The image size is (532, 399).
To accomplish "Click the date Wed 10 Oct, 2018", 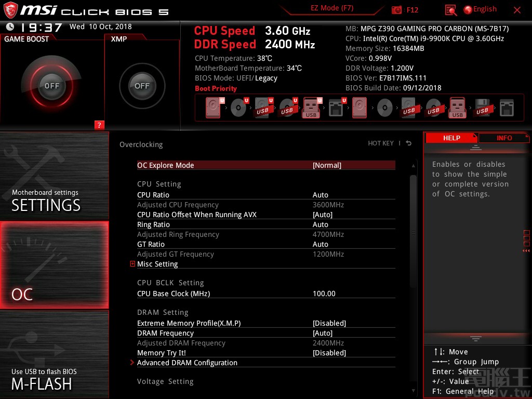I will point(100,26).
